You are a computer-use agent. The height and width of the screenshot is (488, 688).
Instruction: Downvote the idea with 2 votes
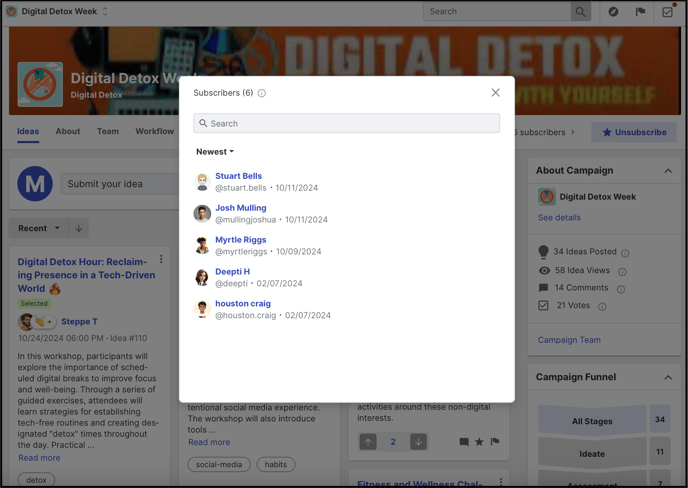coord(419,442)
